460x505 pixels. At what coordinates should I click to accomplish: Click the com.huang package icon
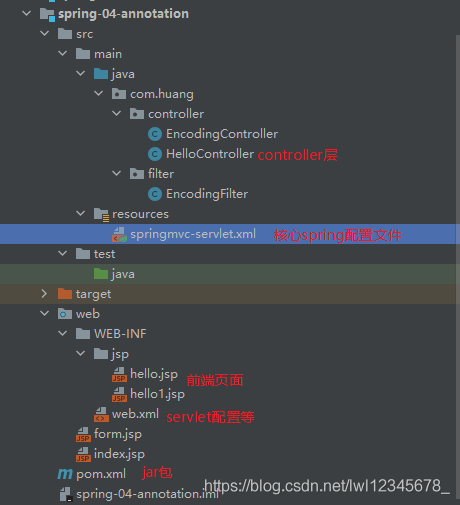(119, 94)
